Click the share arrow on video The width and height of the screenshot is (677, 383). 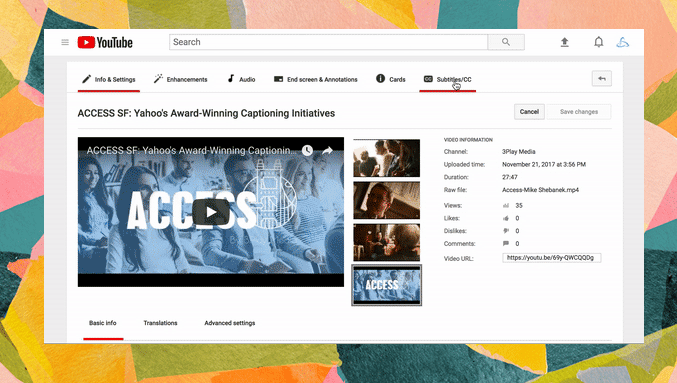coord(327,150)
